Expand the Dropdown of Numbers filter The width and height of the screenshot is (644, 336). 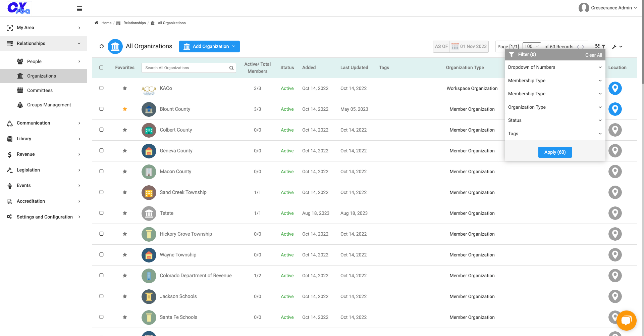tap(555, 67)
